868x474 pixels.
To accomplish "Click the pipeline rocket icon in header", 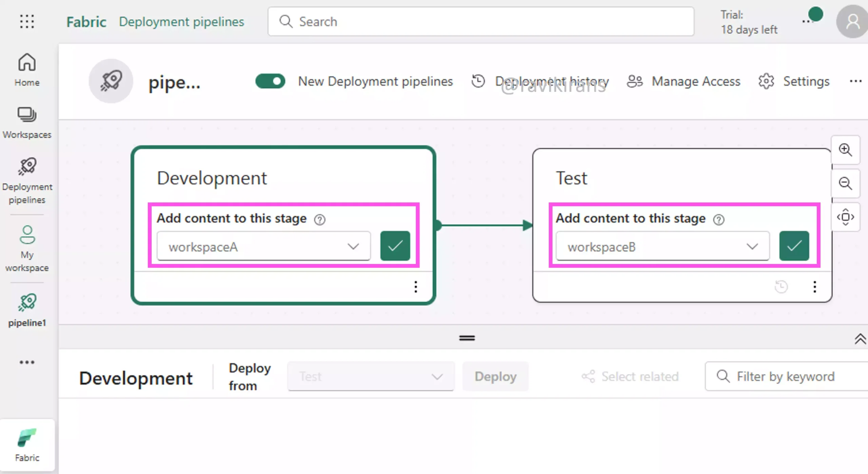I will tap(111, 81).
